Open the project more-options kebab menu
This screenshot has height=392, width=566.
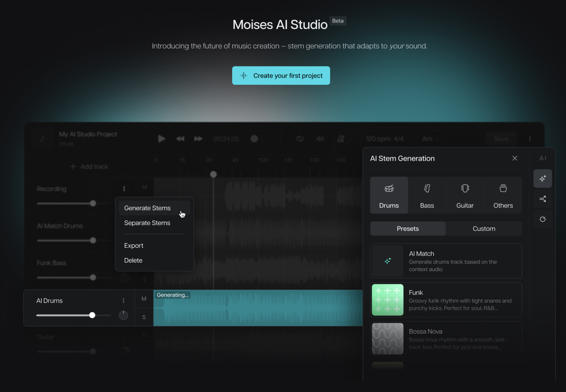click(x=530, y=139)
